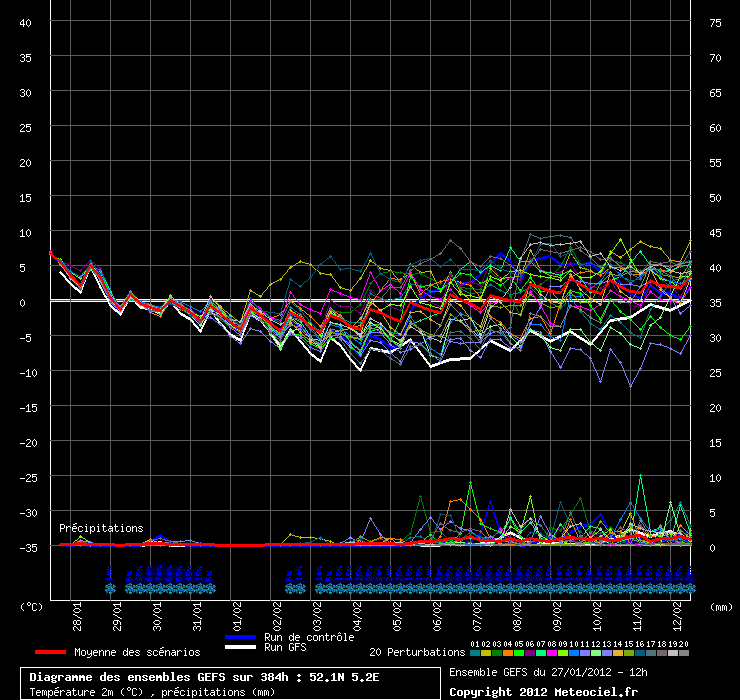Click the (mm) unit label on right axis
Viewport: 740px width, 700px height.
(721, 606)
